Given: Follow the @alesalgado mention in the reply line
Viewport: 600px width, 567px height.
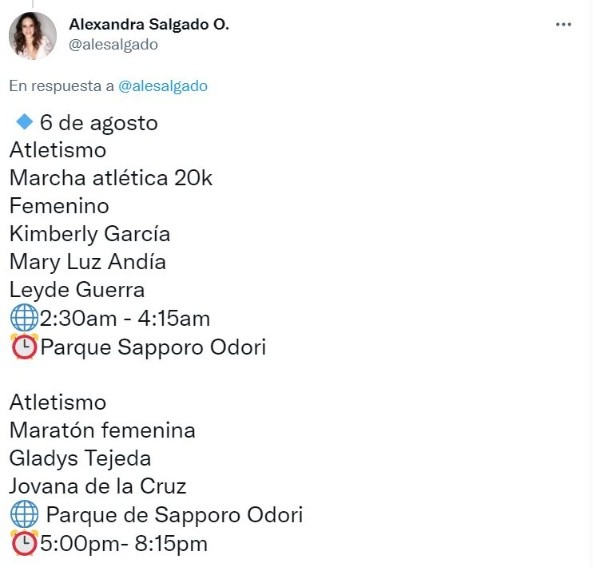Looking at the screenshot, I should point(163,86).
